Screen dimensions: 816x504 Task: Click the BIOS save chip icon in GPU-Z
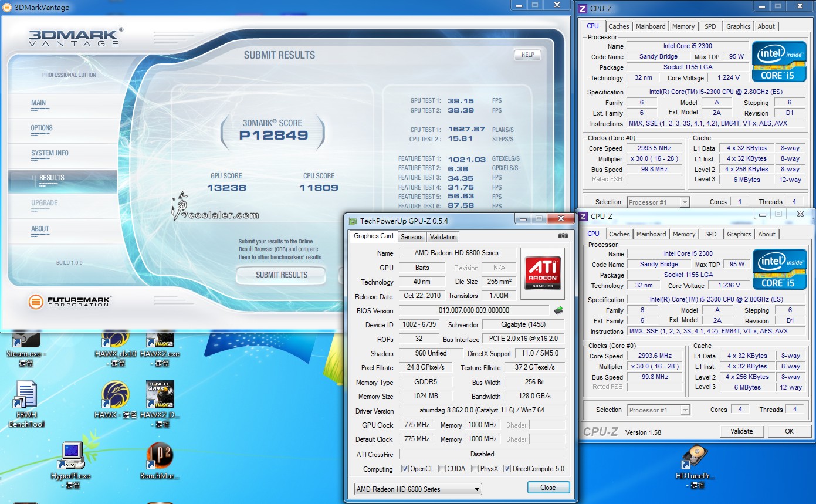[558, 310]
